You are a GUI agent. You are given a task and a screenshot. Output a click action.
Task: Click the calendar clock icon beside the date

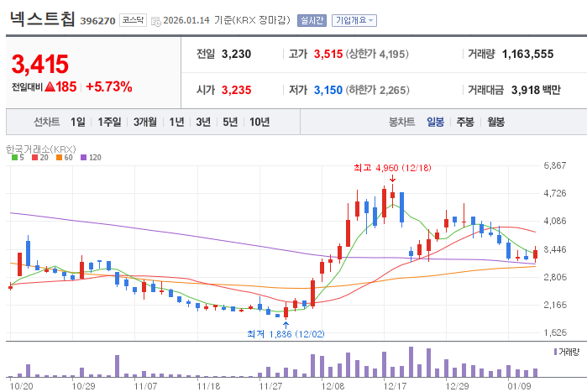[155, 22]
